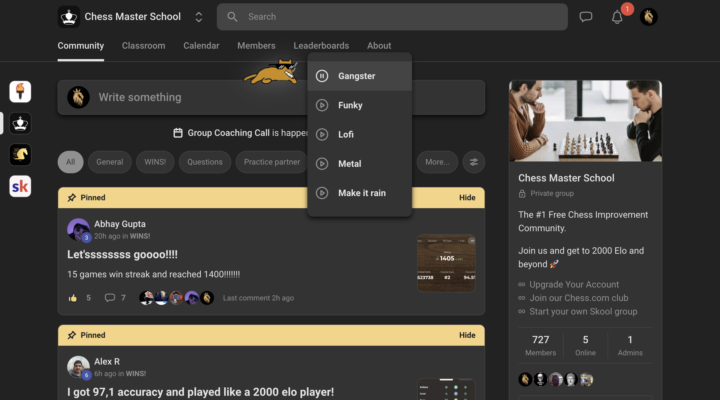This screenshot has width=720, height=400.
Task: View the 5 Online count
Action: click(x=585, y=345)
